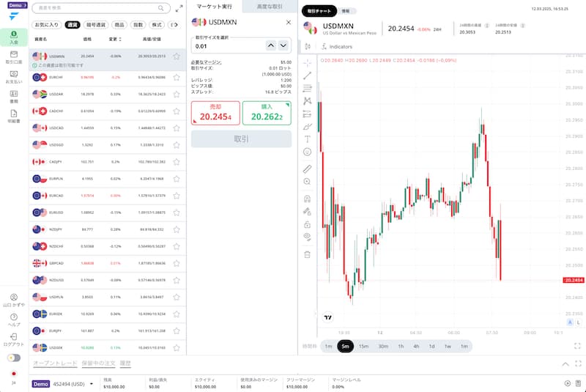Open the Indicators menu

coord(336,47)
